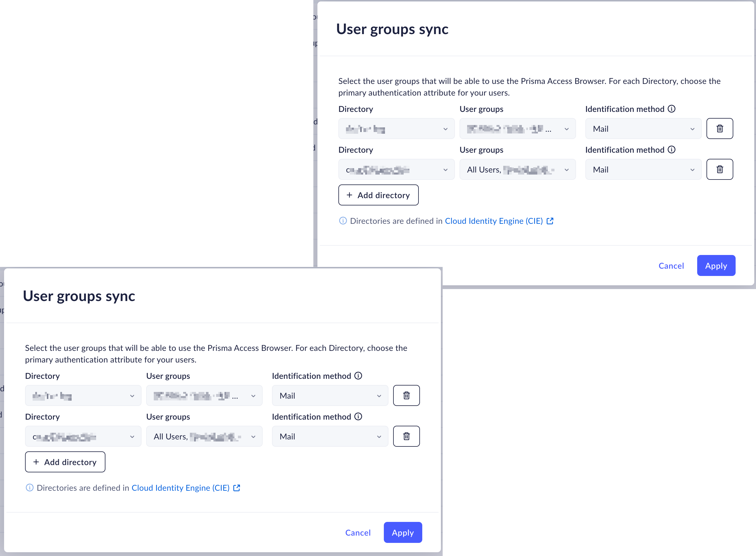Image resolution: width=756 pixels, height=556 pixels.
Task: Open first Mail identification dropdown in top dialog
Action: tap(643, 129)
